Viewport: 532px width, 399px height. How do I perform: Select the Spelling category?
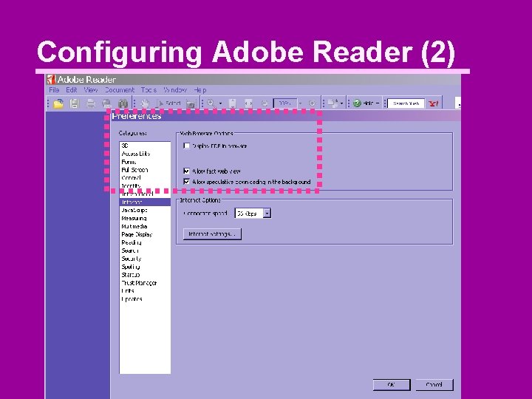tap(145, 267)
